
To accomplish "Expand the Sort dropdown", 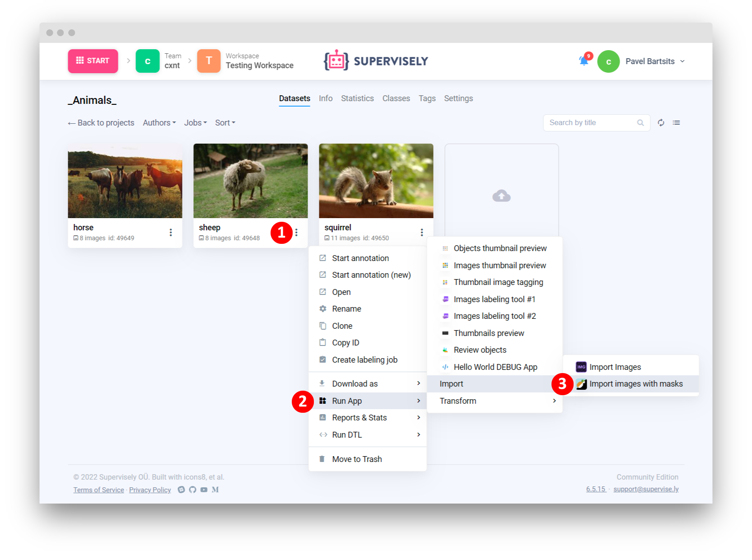I will 224,122.
